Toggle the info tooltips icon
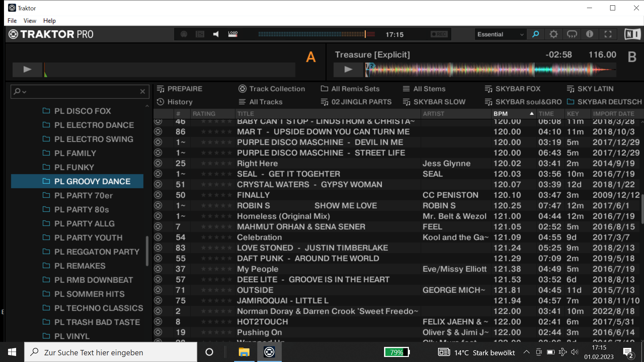 click(590, 34)
